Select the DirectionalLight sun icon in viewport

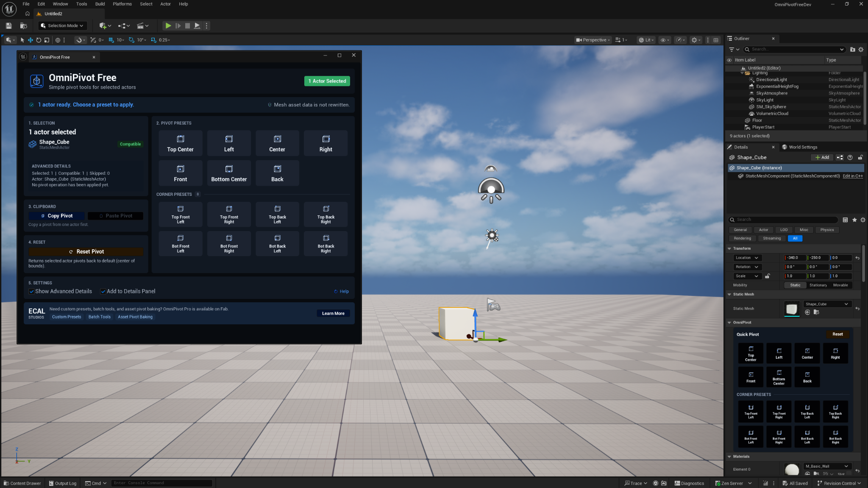(x=492, y=236)
